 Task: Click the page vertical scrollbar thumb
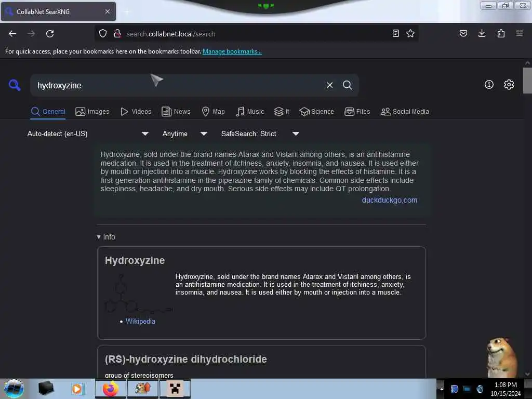(527, 81)
